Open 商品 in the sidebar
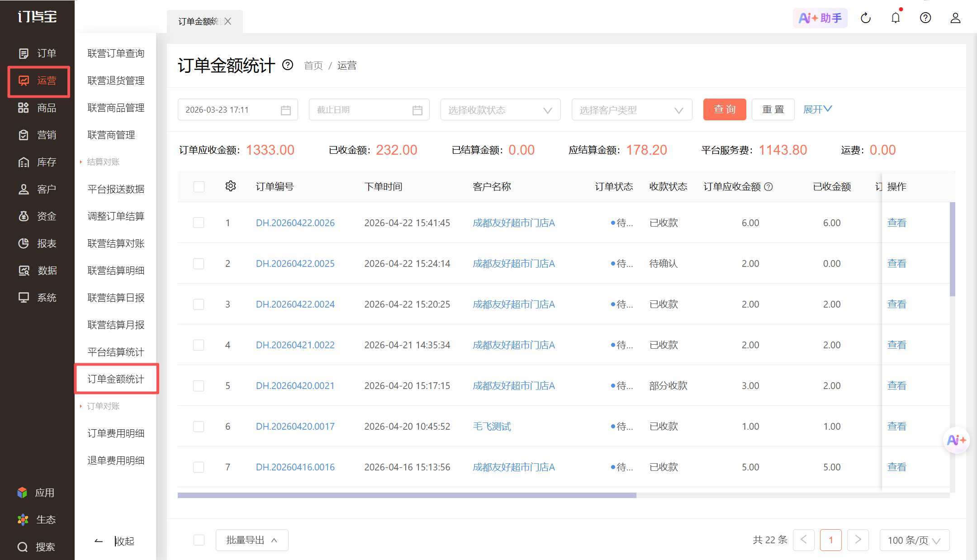 [38, 108]
